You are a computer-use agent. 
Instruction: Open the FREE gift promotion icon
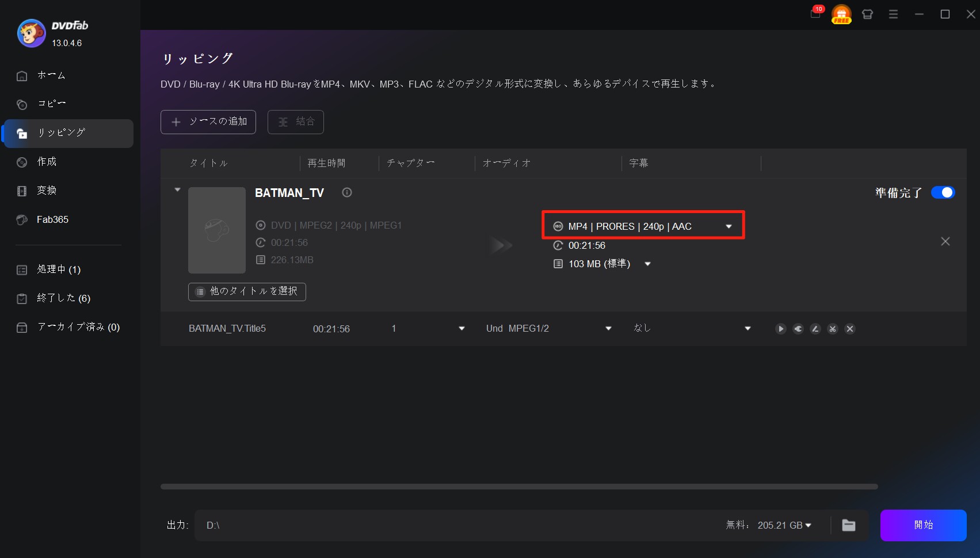tap(841, 14)
